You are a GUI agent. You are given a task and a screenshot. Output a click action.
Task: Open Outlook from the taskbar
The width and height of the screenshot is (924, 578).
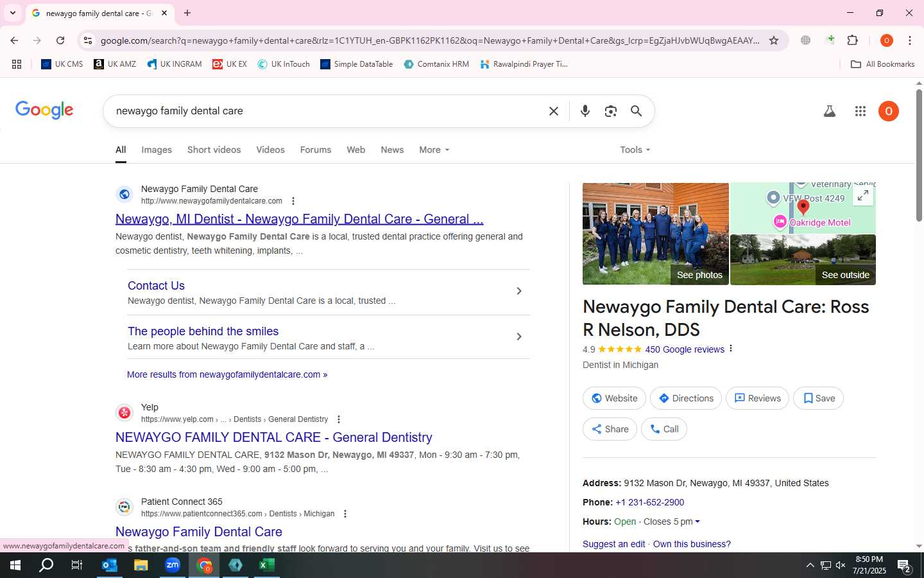click(x=109, y=565)
